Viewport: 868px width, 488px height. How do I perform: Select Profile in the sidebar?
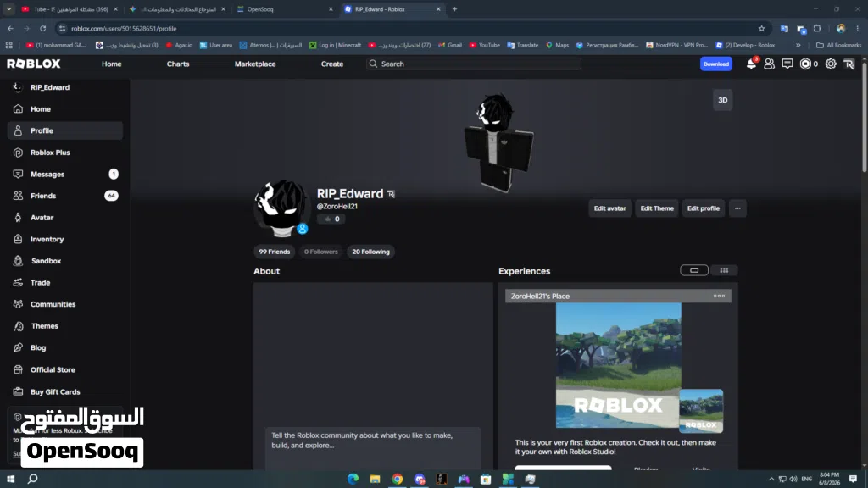pyautogui.click(x=65, y=130)
